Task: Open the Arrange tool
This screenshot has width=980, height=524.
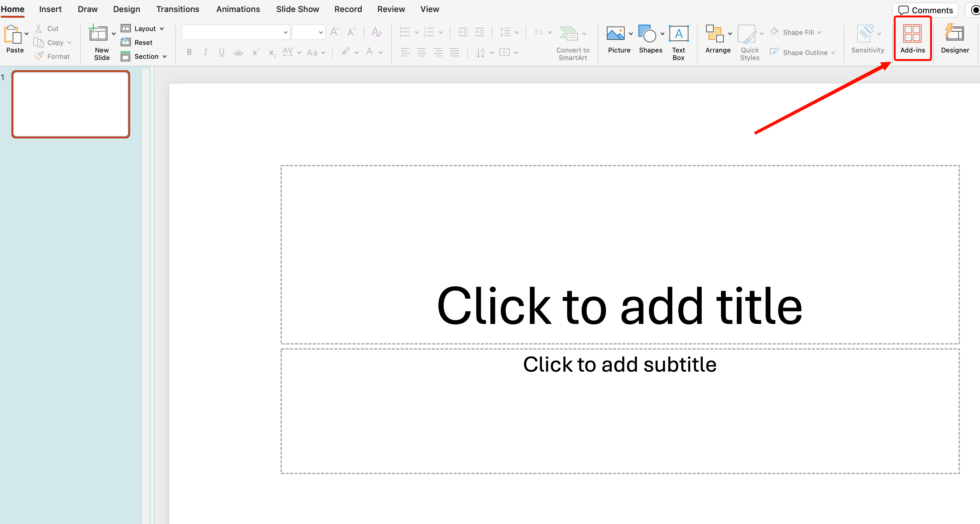Action: click(x=714, y=34)
